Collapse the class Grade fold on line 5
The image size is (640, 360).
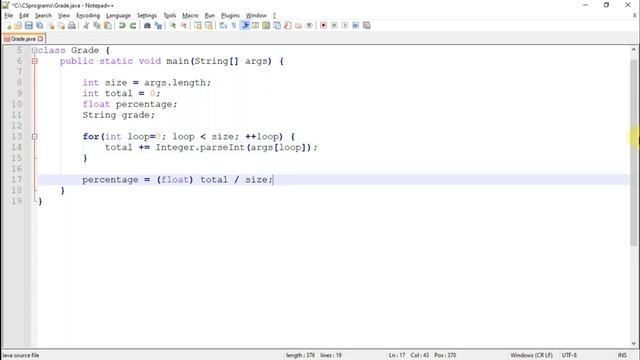point(35,51)
